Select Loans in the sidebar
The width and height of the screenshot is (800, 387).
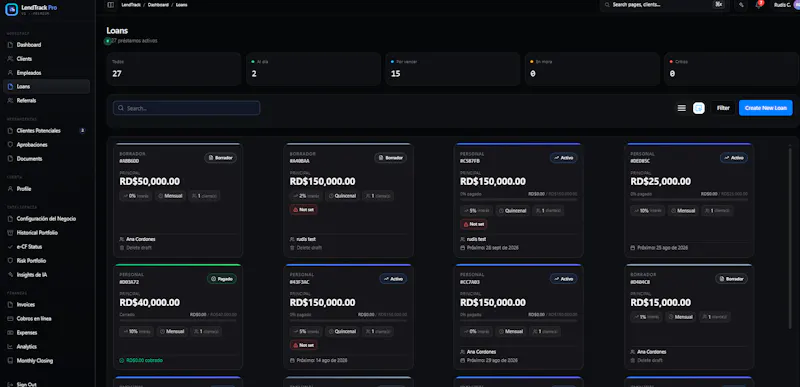(x=46, y=87)
